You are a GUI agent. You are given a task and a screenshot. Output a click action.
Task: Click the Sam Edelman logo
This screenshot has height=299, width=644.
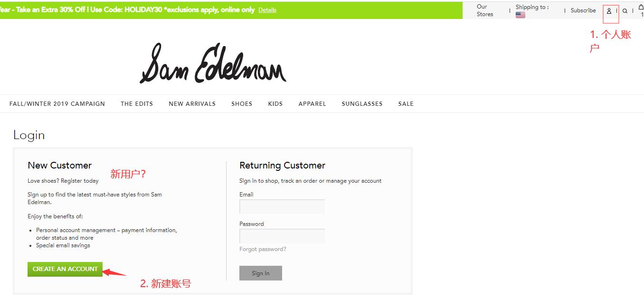[x=213, y=64]
